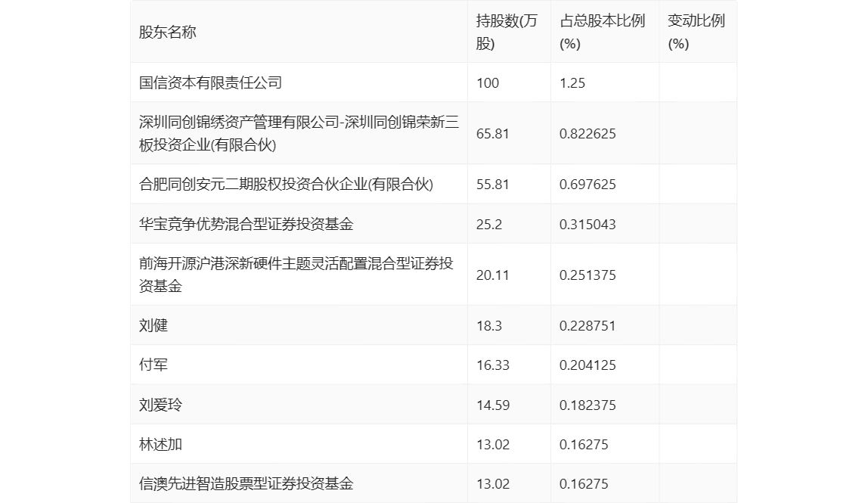
Task: Click shareholder name 刘爱玲
Action: pyautogui.click(x=160, y=405)
